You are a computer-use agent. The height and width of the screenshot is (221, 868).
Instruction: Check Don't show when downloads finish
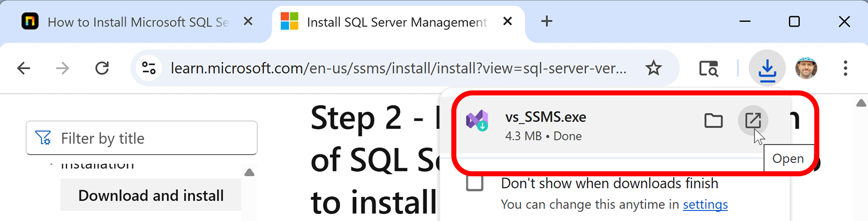pyautogui.click(x=474, y=183)
